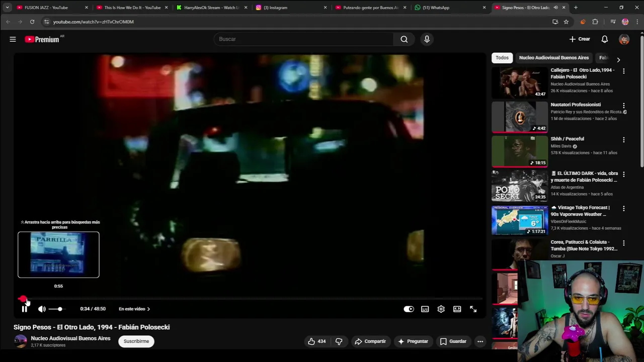644x362 pixels.
Task: Open a new browser tab
Action: point(576,8)
